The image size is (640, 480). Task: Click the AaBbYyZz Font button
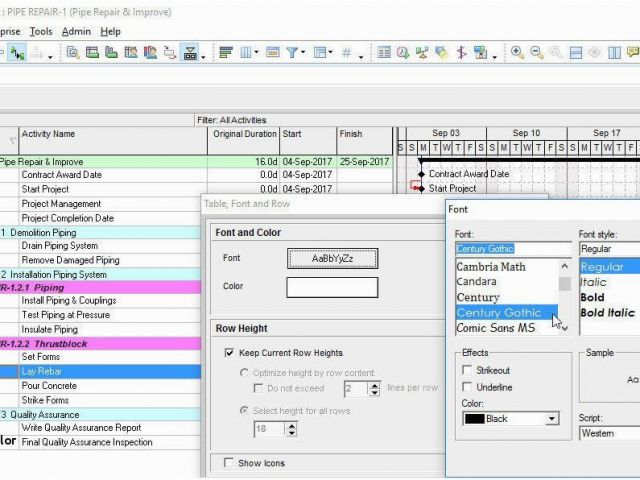tap(332, 258)
